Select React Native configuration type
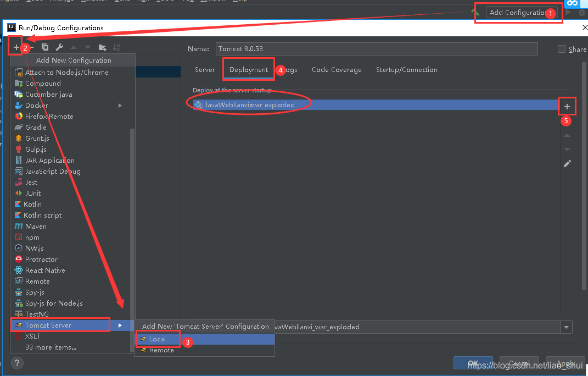Screen dimensions: 588x376 (x=71, y=270)
